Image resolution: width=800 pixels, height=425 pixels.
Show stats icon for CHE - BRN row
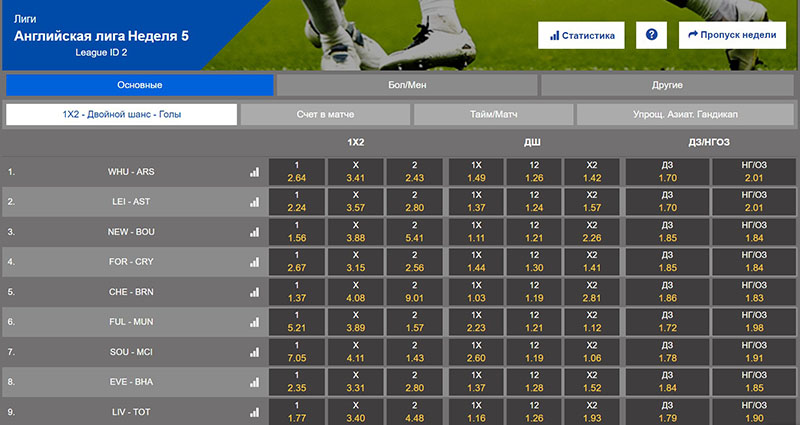pyautogui.click(x=254, y=292)
